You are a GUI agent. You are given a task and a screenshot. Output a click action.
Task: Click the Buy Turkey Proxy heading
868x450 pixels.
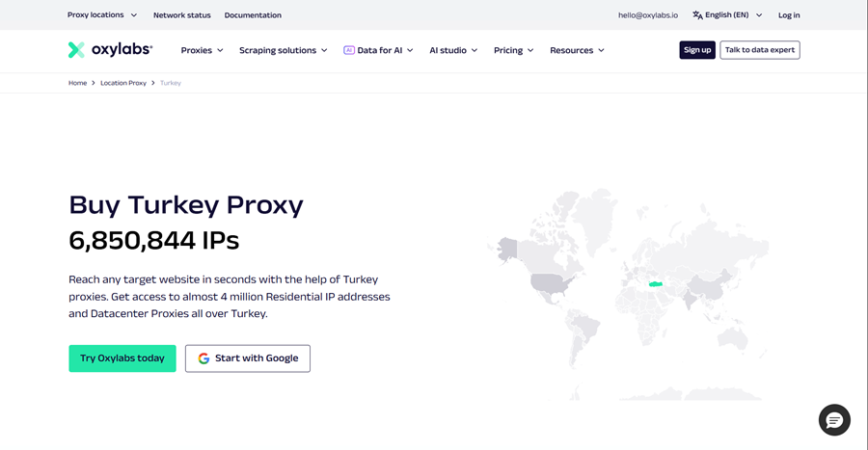186,204
